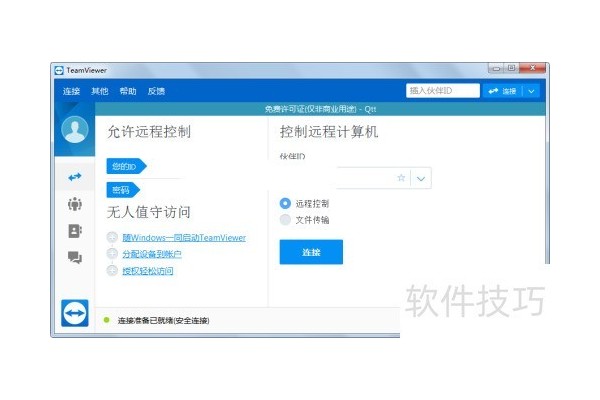The width and height of the screenshot is (600, 400).
Task: Expand the dropdown arrow beside top 连接 button
Action: coord(531,91)
